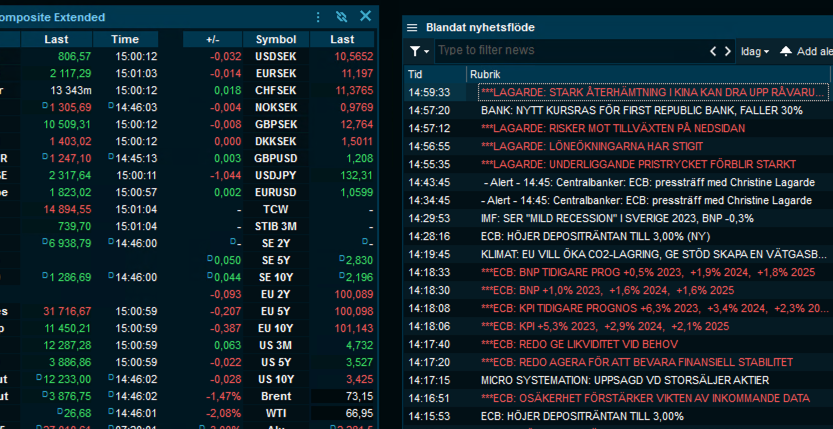This screenshot has height=429, width=833.
Task: Expand the dropdown arrow beside the filter funnel
Action: coord(427,51)
